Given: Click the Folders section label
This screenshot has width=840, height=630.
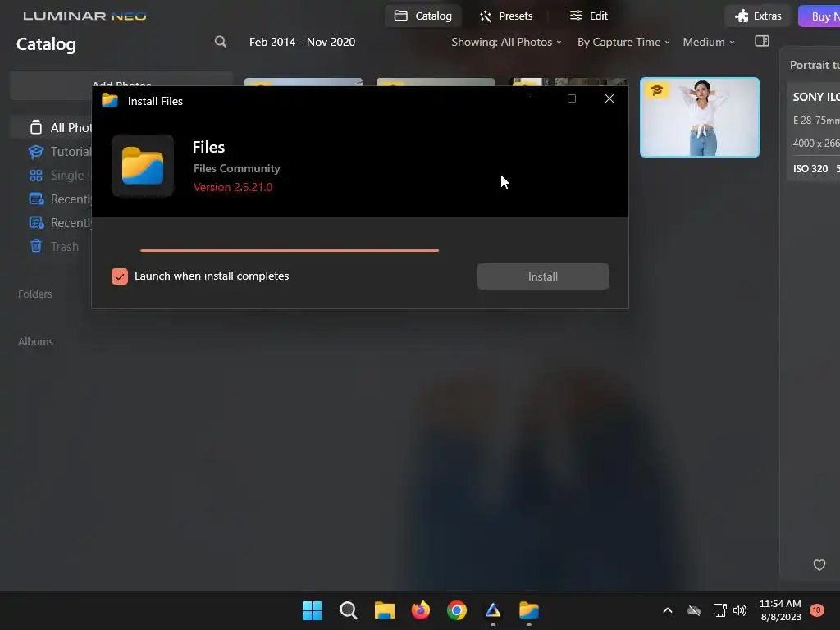Looking at the screenshot, I should click(34, 294).
